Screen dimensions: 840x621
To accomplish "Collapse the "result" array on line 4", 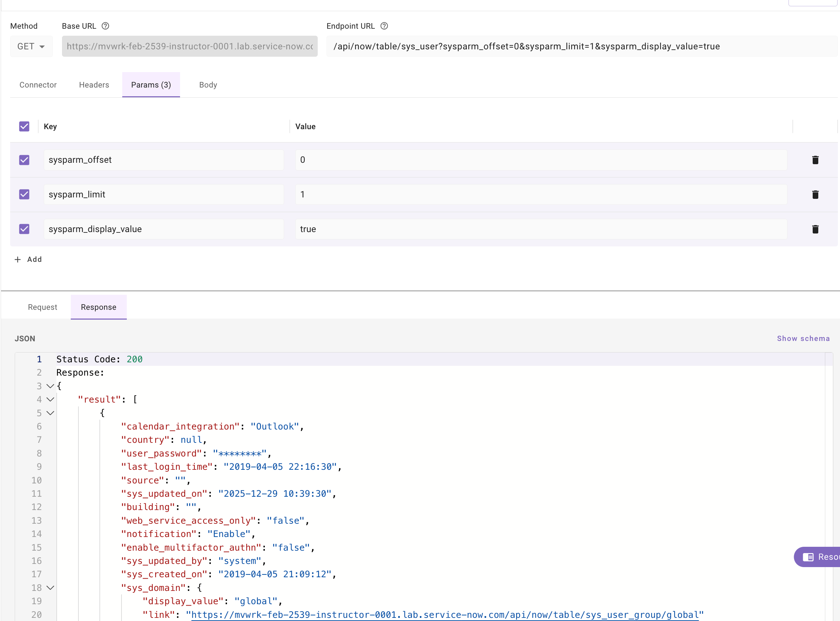I will pyautogui.click(x=50, y=400).
